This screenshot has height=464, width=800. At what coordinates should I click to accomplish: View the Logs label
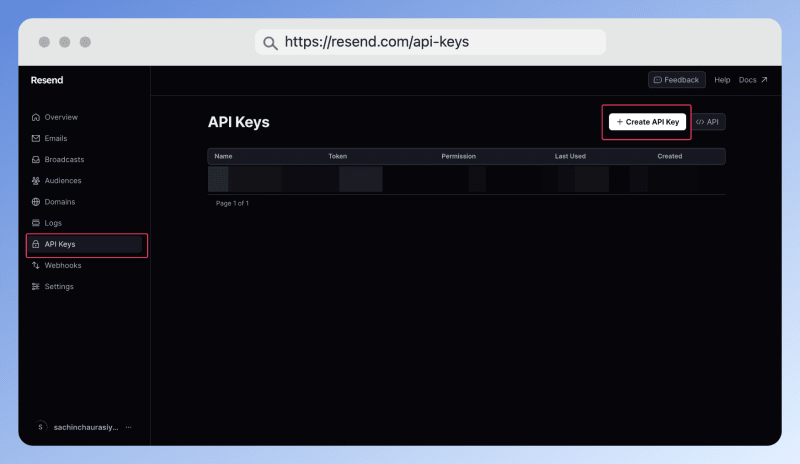click(x=53, y=223)
